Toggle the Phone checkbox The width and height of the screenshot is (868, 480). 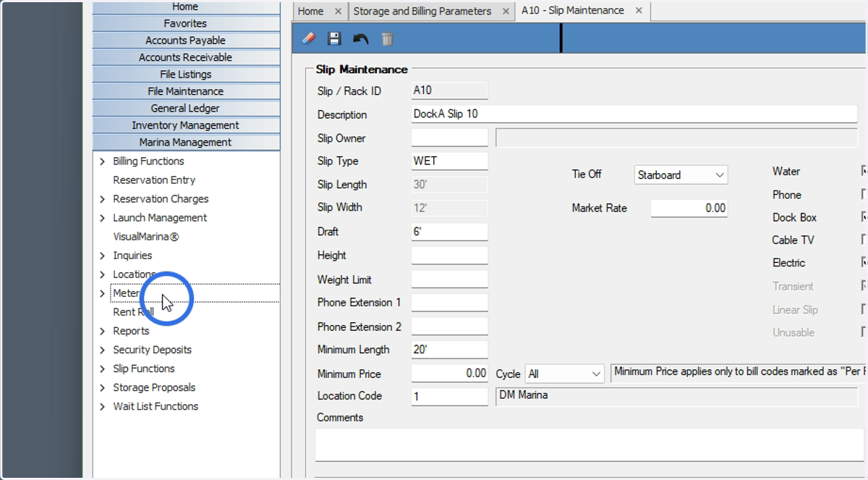(x=864, y=195)
